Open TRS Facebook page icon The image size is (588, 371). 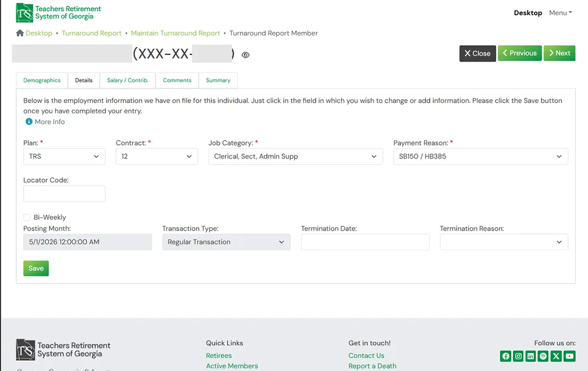[x=506, y=356]
